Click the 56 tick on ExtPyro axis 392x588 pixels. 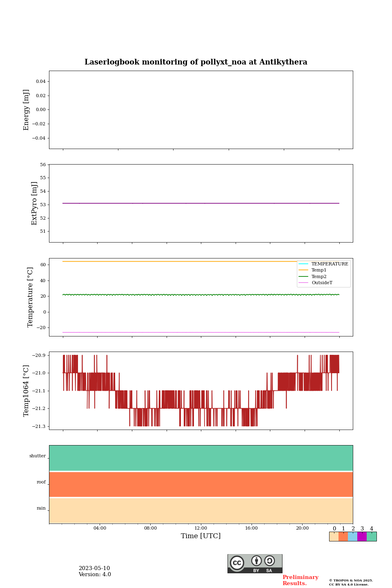(43, 165)
